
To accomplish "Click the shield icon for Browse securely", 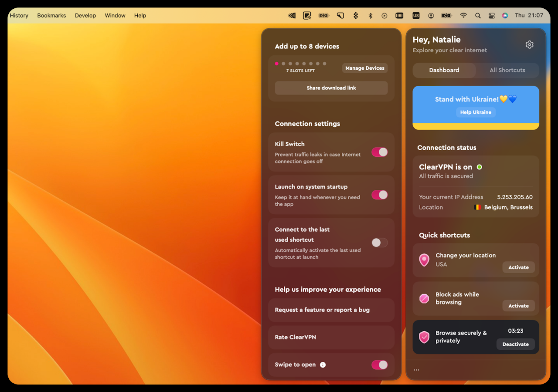I will [424, 337].
